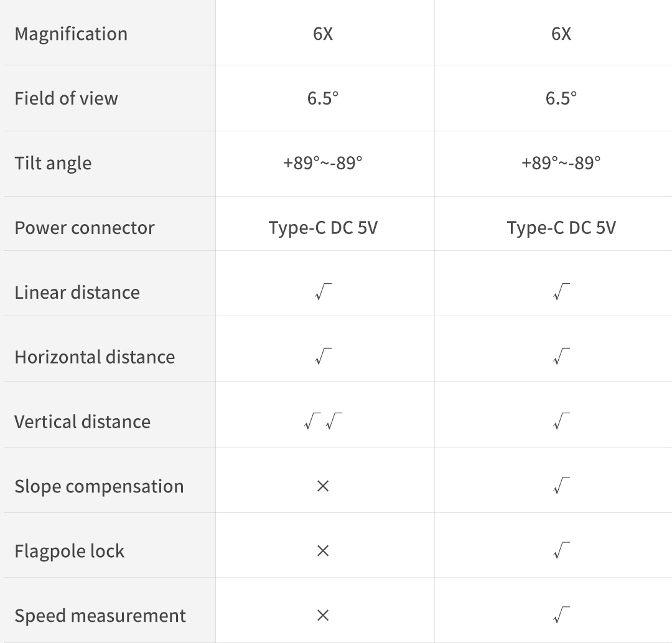Viewport: 672px width, 643px height.
Task: Click the Field of view label
Action: [66, 98]
